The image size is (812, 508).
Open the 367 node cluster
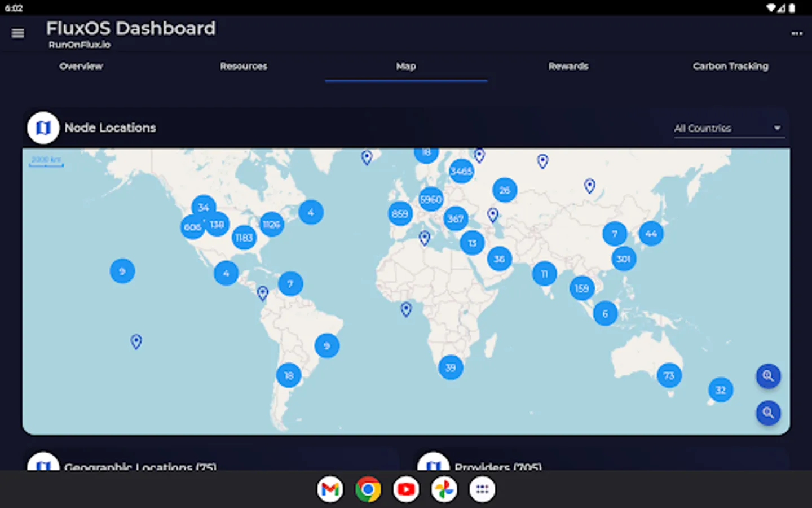(x=456, y=218)
